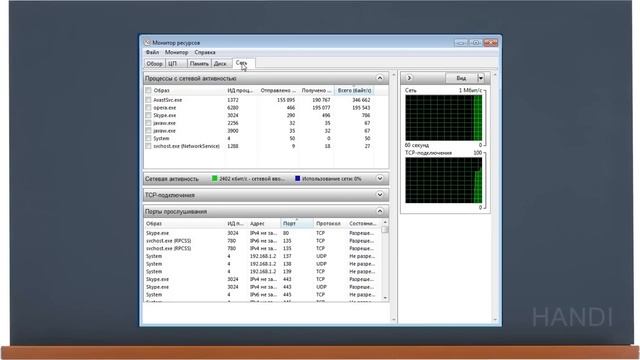Image resolution: width=640 pixels, height=360 pixels.
Task: Click opera.exe received value 195 077
Action: click(321, 107)
